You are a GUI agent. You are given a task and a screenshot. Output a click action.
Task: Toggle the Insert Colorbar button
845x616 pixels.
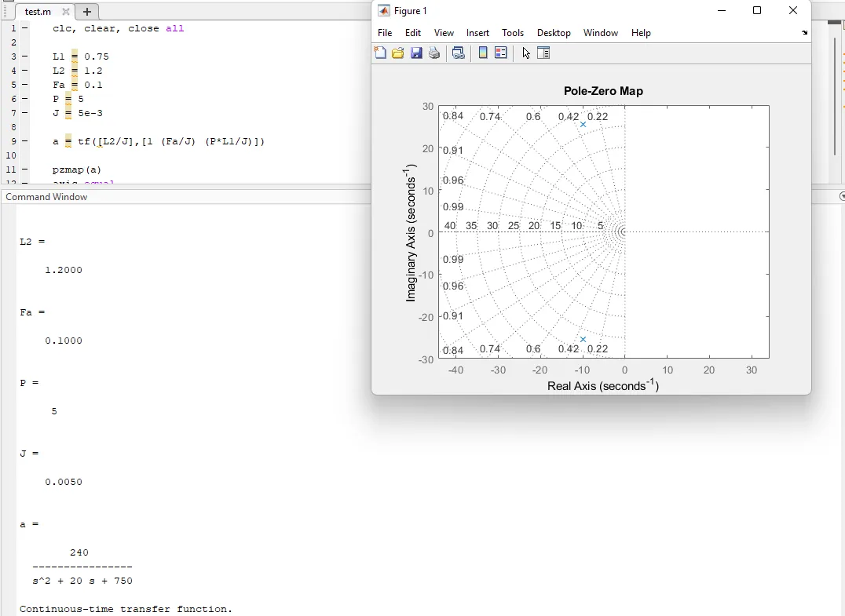pos(483,53)
